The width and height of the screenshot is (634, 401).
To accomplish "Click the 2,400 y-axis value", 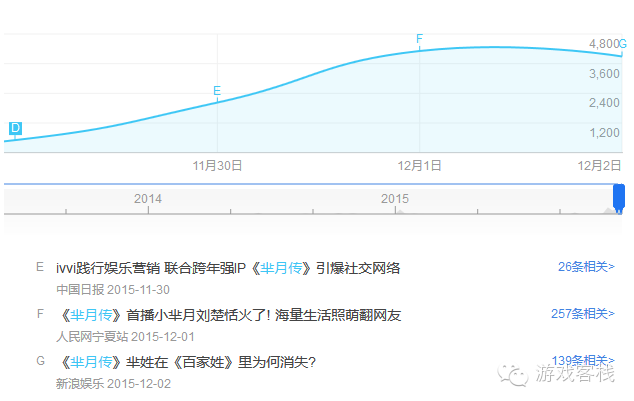I will (604, 103).
